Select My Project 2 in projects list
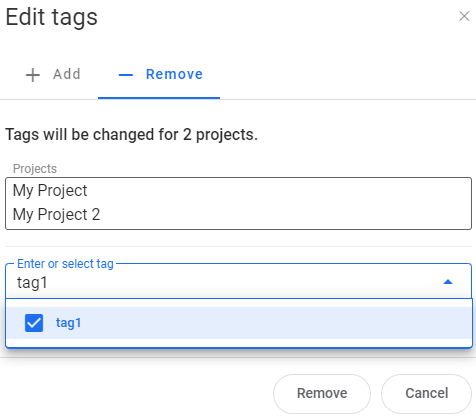 click(56, 215)
